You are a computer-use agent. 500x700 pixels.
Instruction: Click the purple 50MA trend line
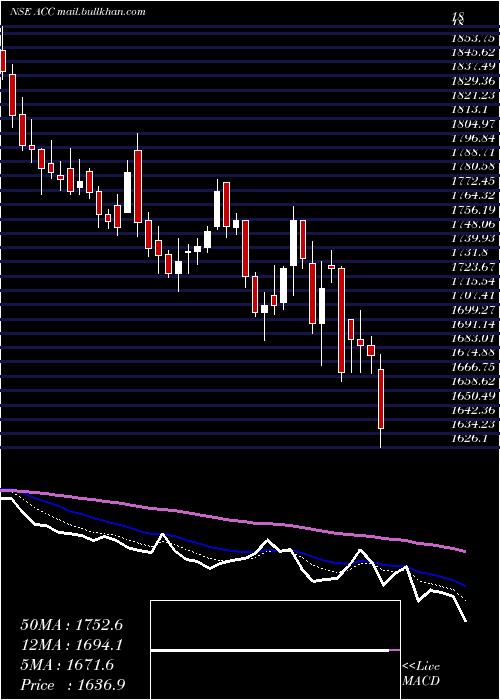coord(232,521)
